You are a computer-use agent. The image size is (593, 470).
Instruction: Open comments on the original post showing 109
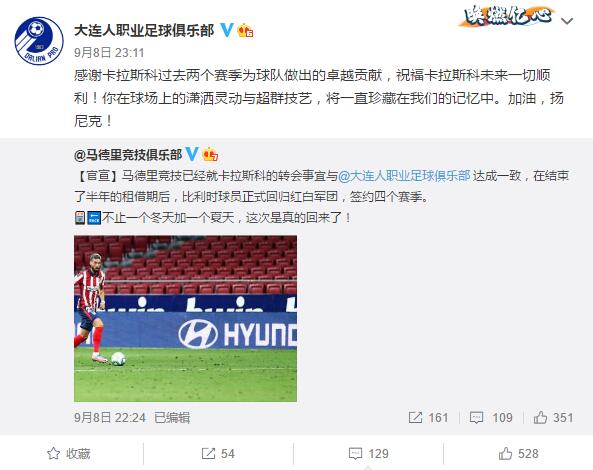[x=491, y=417]
